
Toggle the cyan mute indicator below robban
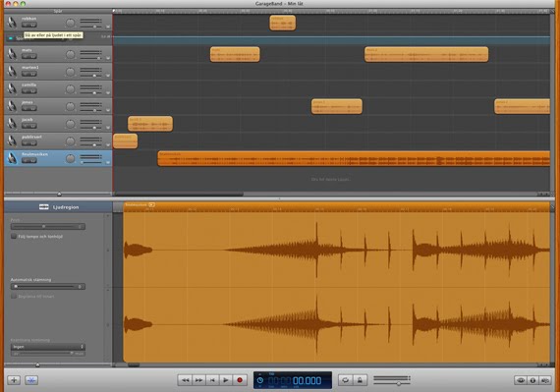tap(11, 38)
